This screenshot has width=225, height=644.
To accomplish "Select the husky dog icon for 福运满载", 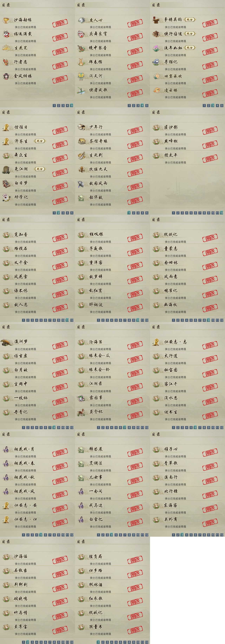I will click(x=6, y=34).
